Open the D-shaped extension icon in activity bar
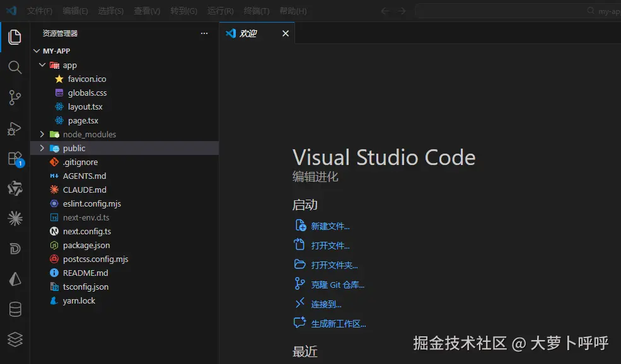 [x=15, y=249]
